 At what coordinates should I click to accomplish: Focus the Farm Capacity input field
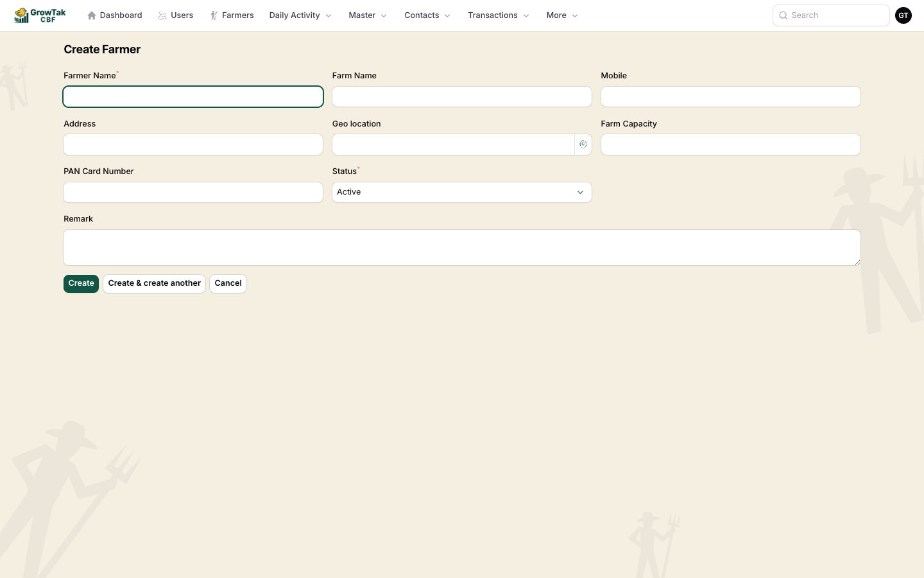tap(730, 144)
